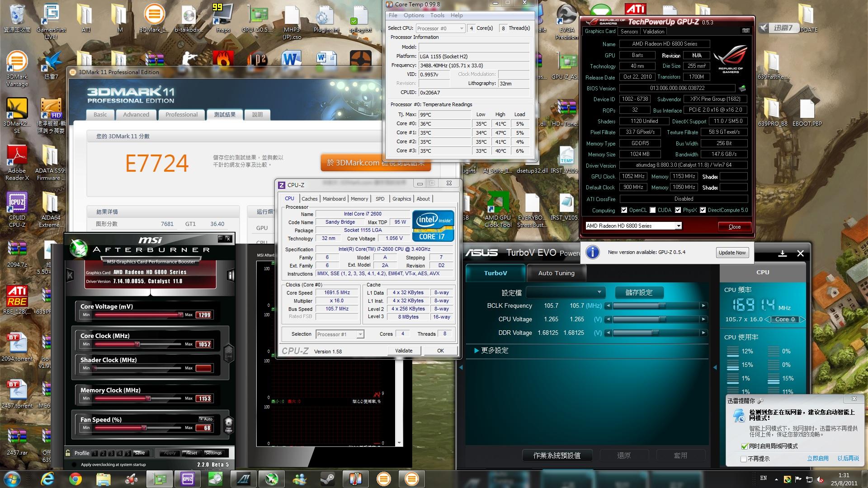Open Core Temp Options menu
868x488 pixels.
414,15
